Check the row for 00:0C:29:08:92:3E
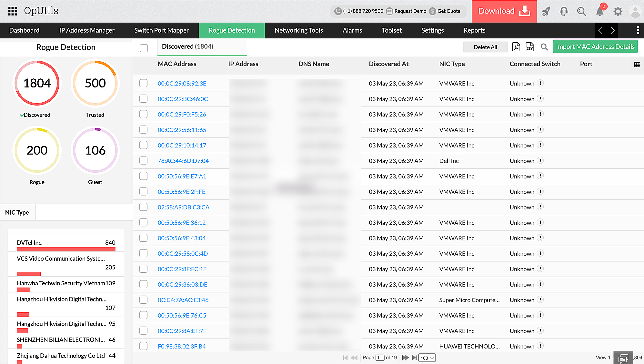The height and width of the screenshot is (364, 644). point(144,83)
